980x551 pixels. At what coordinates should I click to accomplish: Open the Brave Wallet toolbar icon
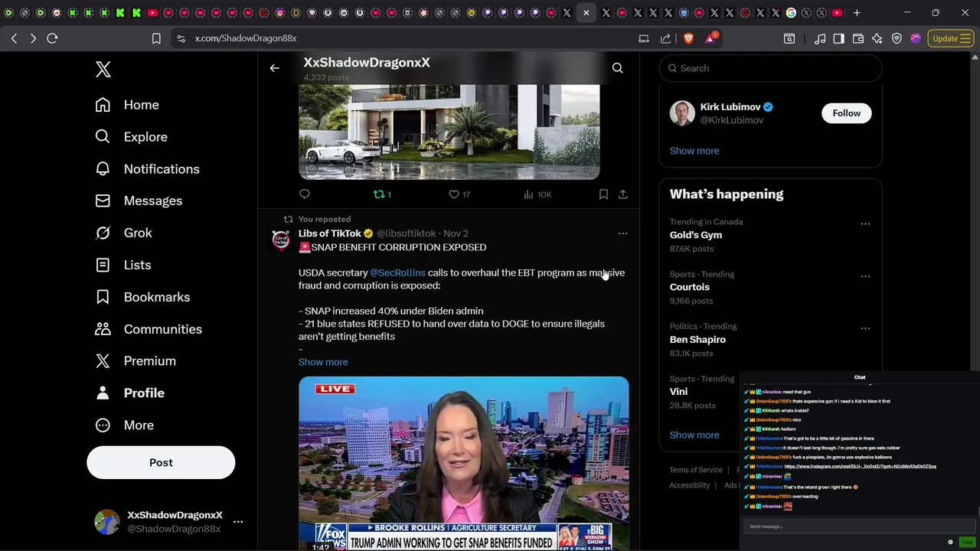(x=858, y=38)
